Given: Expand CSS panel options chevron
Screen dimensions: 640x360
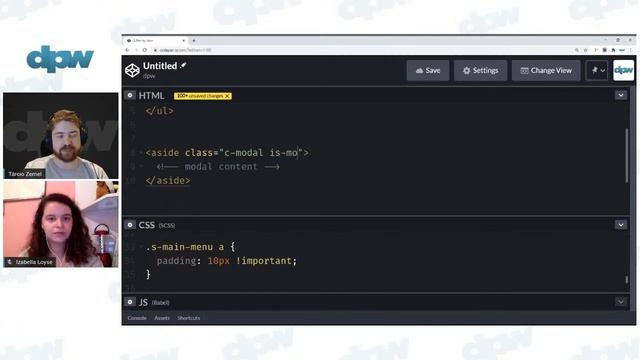Looking at the screenshot, I should [620, 224].
